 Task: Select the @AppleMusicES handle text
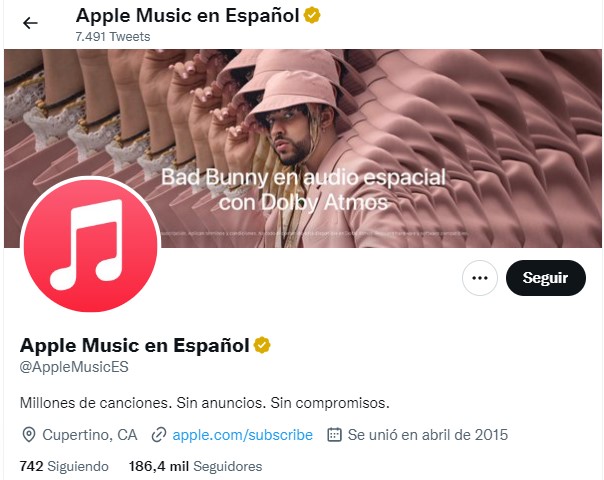[74, 367]
